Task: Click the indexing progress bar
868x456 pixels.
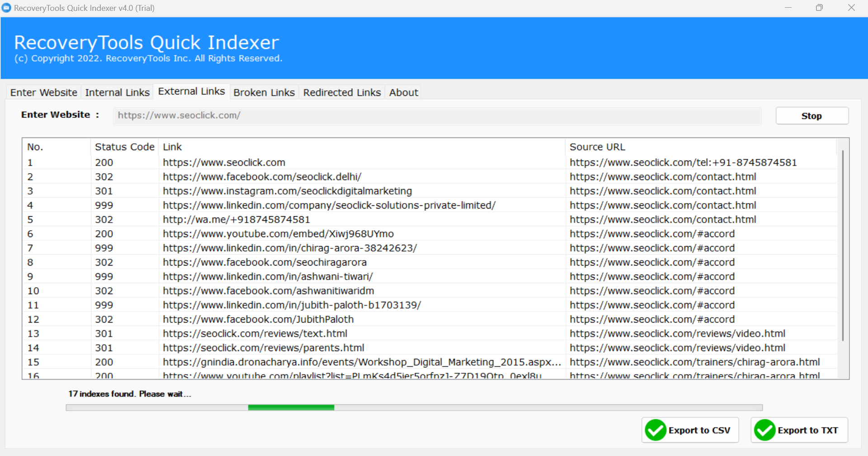Action: (414, 408)
